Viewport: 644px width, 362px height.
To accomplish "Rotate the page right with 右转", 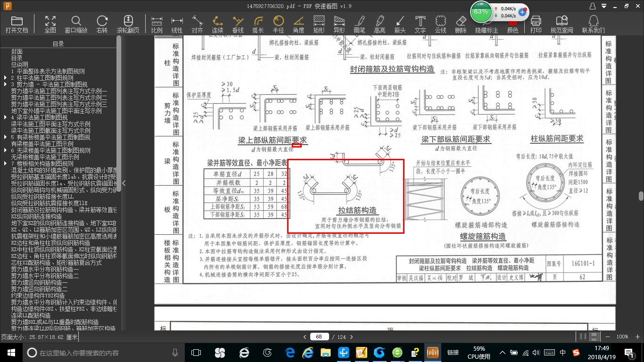I will (102, 24).
